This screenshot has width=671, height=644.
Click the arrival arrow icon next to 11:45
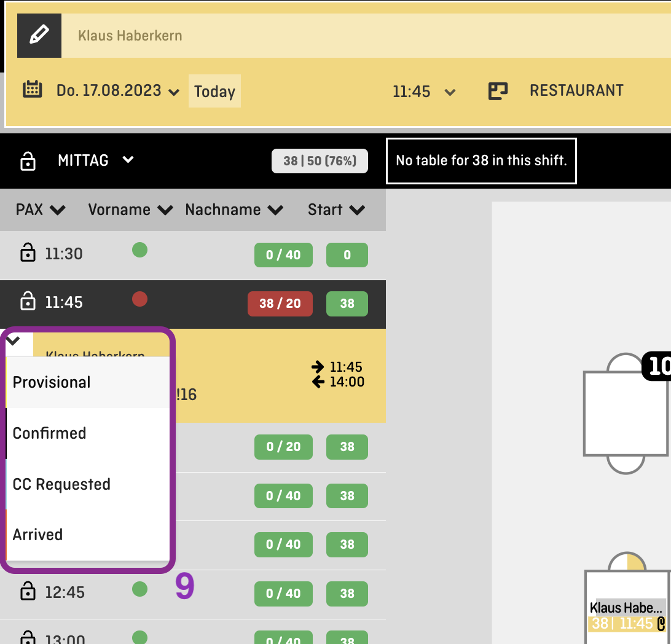click(317, 367)
